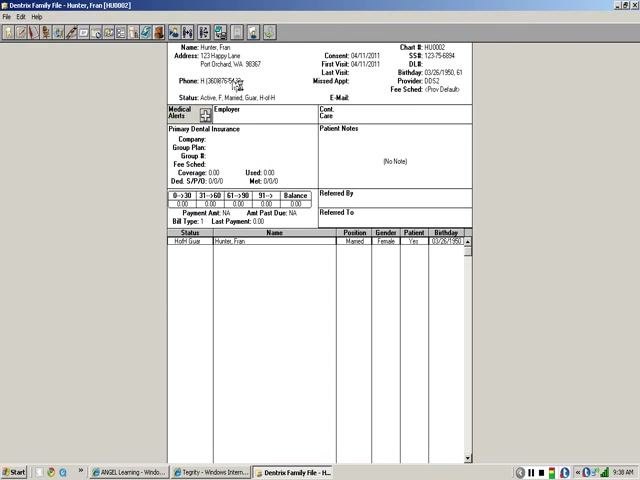Click the red pen ledger toolbar icon
The height and width of the screenshot is (480, 640).
coord(33,32)
